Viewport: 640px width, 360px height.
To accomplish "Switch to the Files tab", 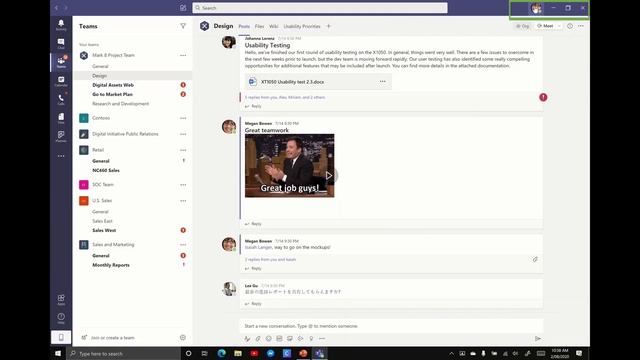I will pyautogui.click(x=259, y=27).
